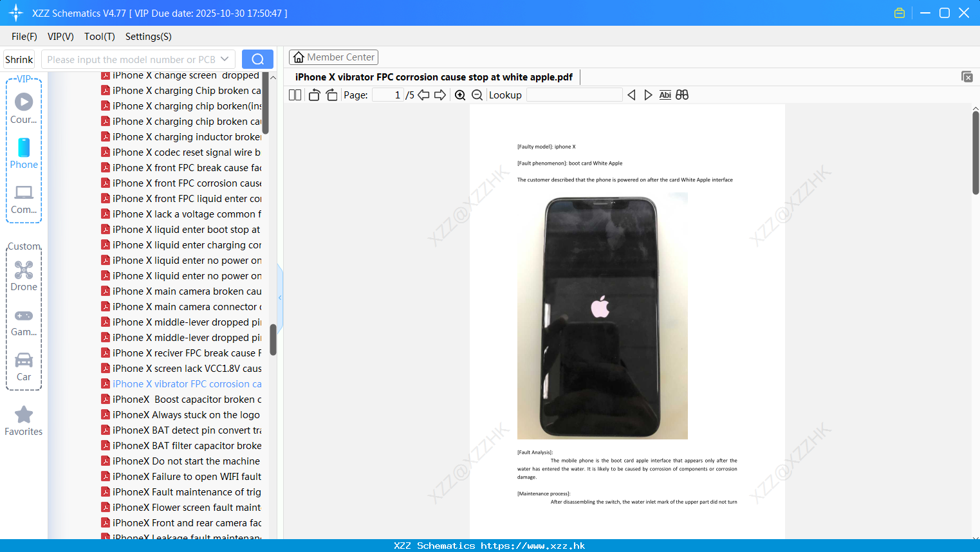Open Member Center
Viewport: 980px width, 552px height.
(x=333, y=57)
